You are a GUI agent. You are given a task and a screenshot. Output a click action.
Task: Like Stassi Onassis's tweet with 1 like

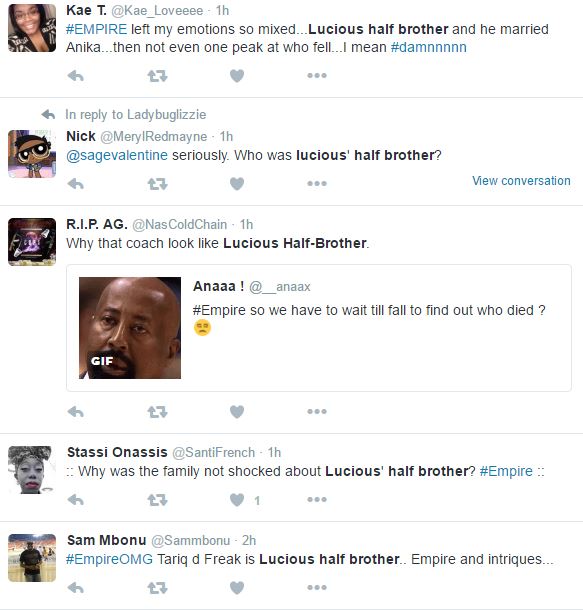[x=237, y=500]
